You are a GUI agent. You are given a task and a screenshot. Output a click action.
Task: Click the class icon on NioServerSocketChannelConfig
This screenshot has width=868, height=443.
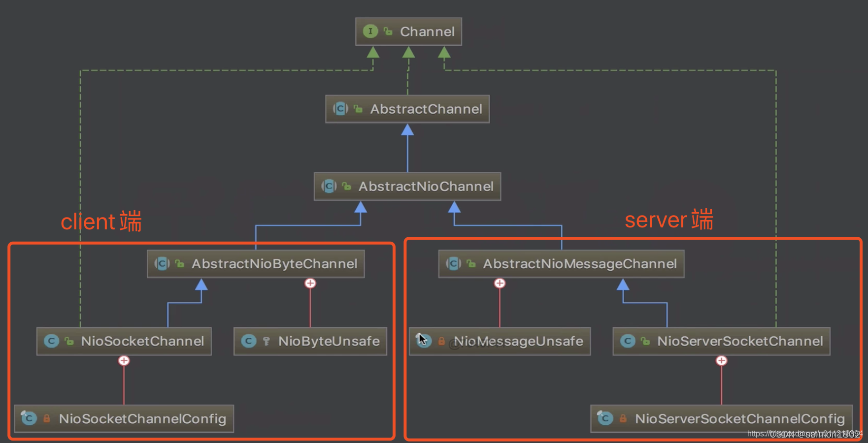605,418
